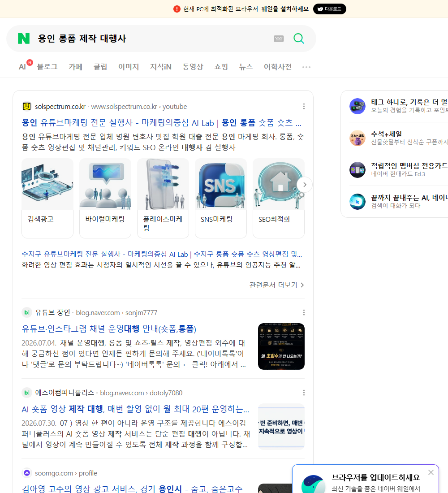448x493 pixels.
Task: Open the virtual keyboard icon in search bar
Action: tap(279, 39)
